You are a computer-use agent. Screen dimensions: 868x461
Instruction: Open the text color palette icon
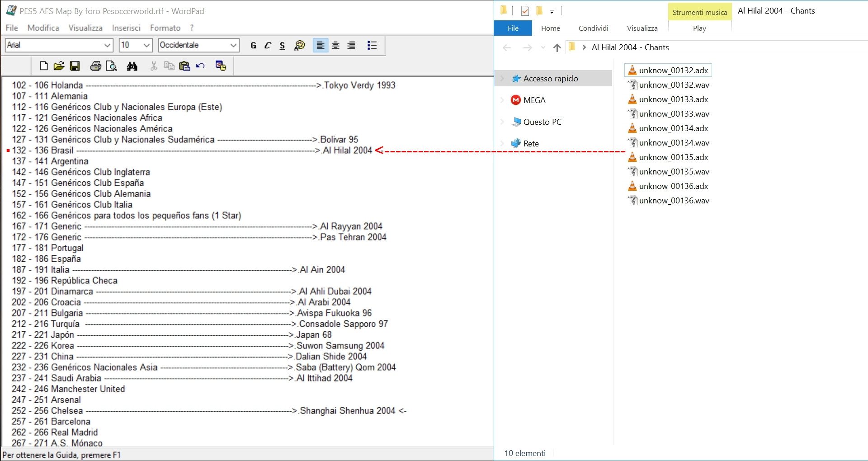tap(299, 45)
